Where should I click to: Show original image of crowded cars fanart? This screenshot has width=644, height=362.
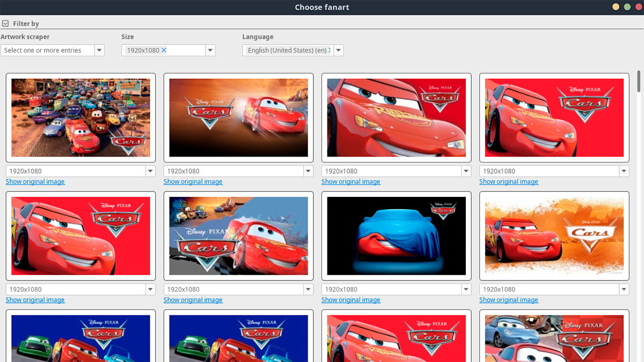(x=35, y=182)
